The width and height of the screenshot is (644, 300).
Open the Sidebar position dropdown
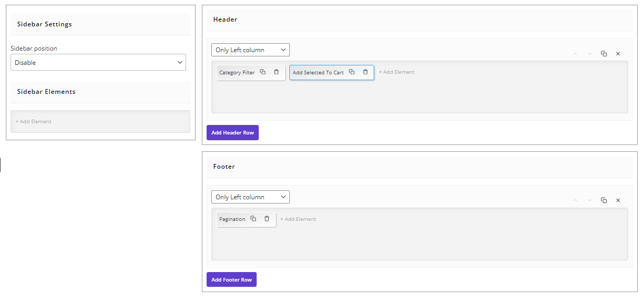tap(98, 62)
